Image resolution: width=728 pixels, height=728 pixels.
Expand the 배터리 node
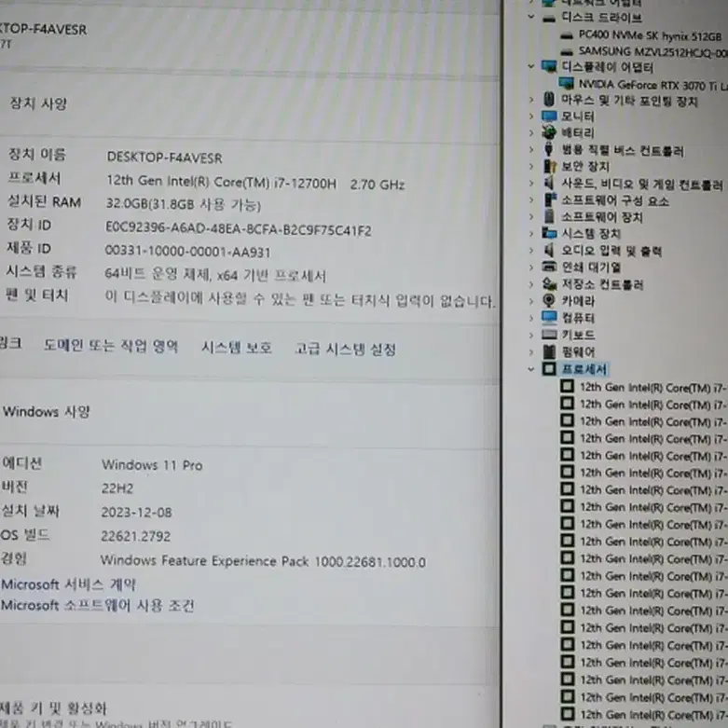coord(531,132)
